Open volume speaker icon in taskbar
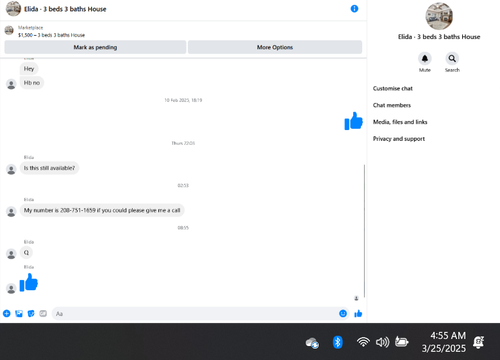The height and width of the screenshot is (360, 500). click(x=382, y=342)
